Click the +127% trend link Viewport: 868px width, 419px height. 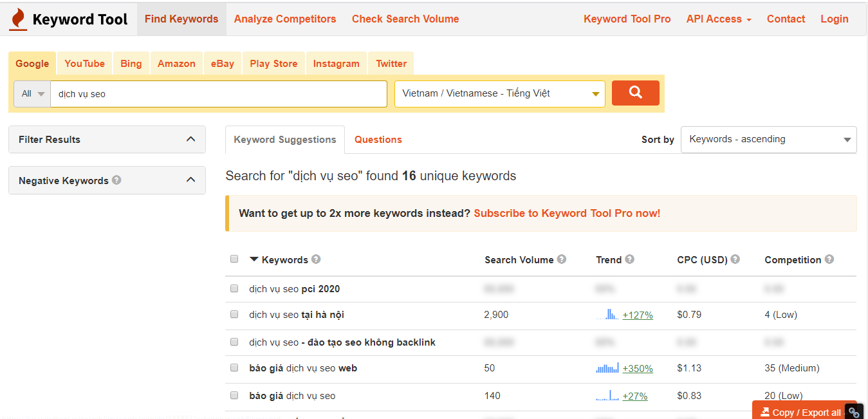point(638,315)
